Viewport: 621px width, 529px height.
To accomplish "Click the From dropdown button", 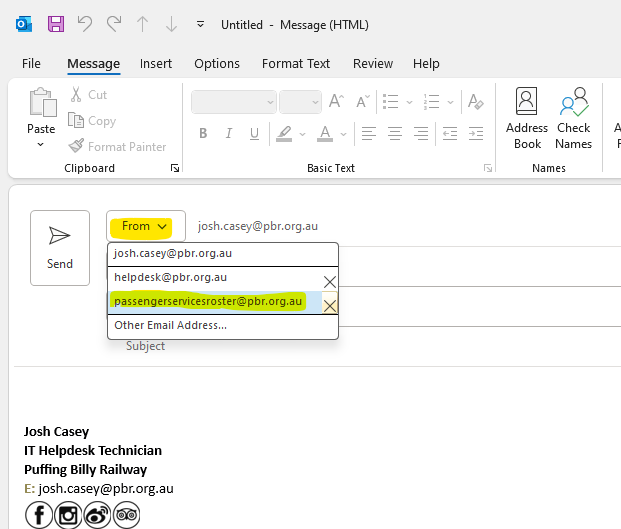I will 145,226.
